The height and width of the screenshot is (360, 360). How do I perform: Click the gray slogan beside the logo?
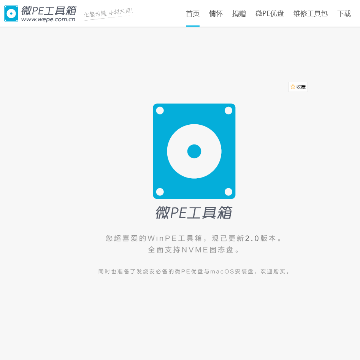[x=108, y=14]
